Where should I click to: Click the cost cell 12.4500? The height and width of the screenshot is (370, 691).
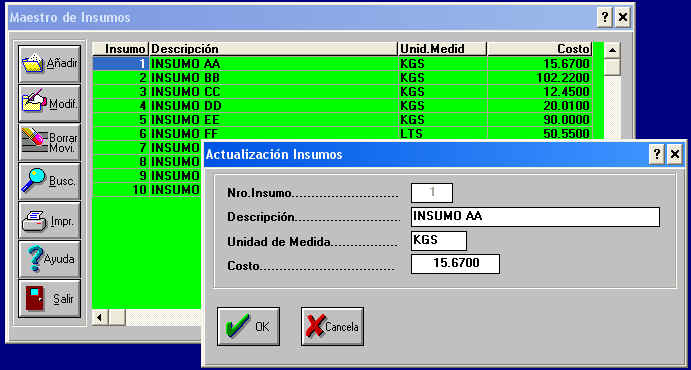tap(539, 92)
